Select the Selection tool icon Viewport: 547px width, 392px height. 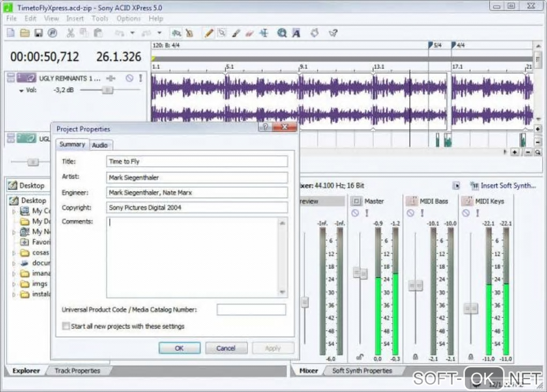pyautogui.click(x=222, y=33)
